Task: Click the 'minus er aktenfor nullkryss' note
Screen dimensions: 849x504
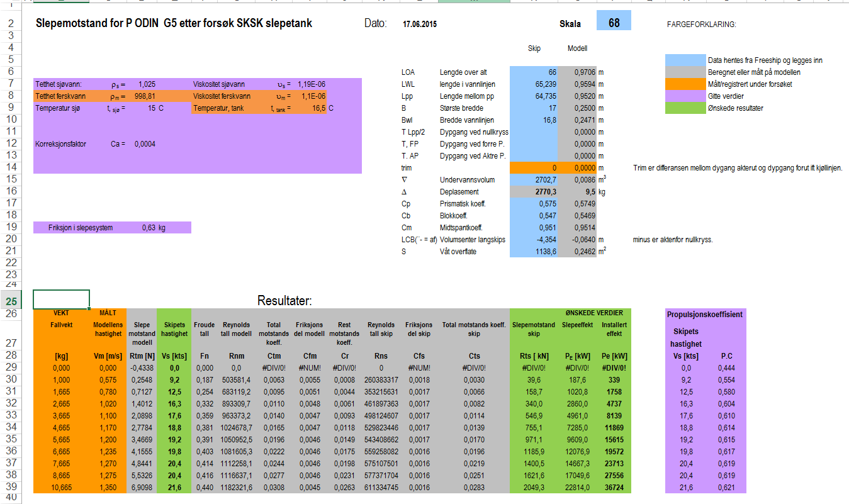Action: 673,240
